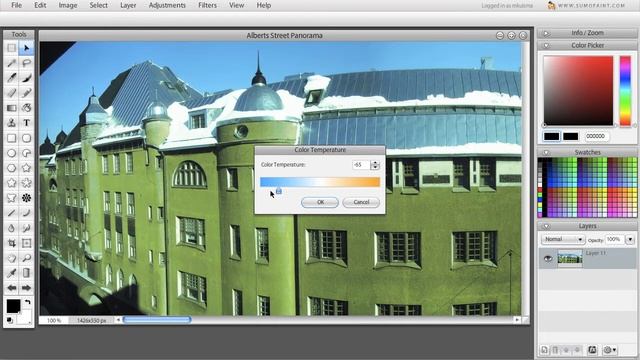This screenshot has height=360, width=640.
Task: Open the Adjustments menu
Action: [167, 5]
